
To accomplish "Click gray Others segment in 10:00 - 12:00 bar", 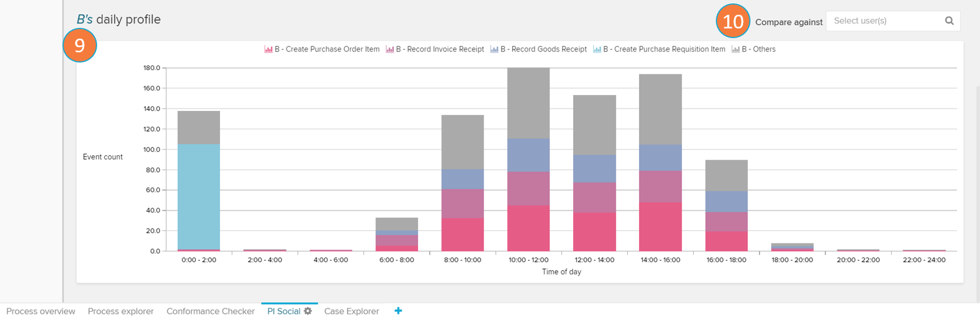I will [528, 102].
